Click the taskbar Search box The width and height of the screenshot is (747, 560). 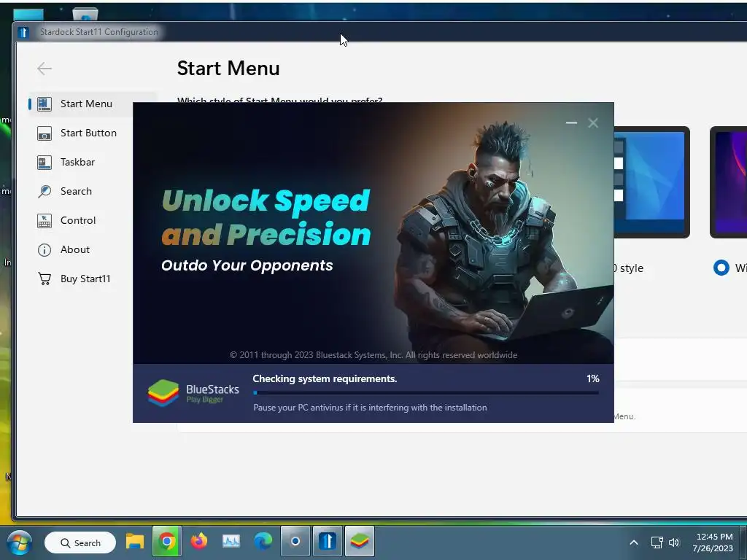tap(80, 542)
